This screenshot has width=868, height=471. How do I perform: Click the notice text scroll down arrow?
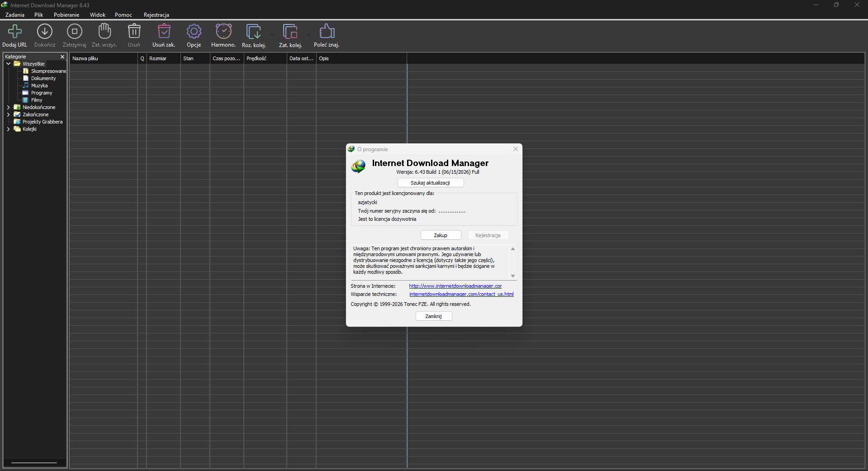(513, 276)
